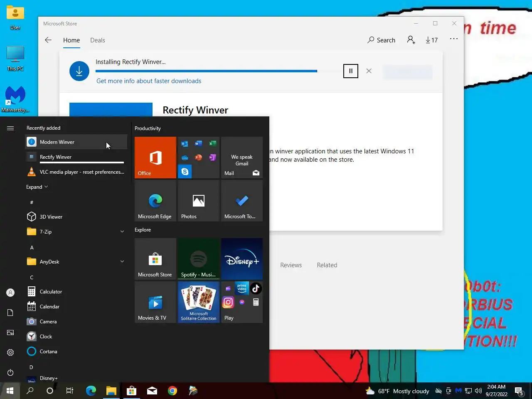Image resolution: width=532 pixels, height=399 pixels.
Task: Click the Windows Start button
Action: 10,391
